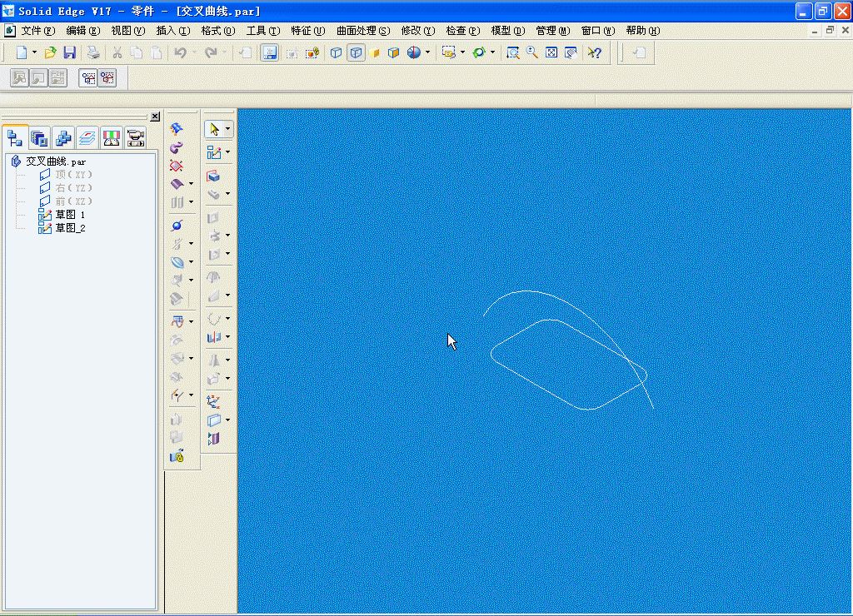Switch to wireframe outline display
The width and height of the screenshot is (853, 616).
tap(336, 52)
